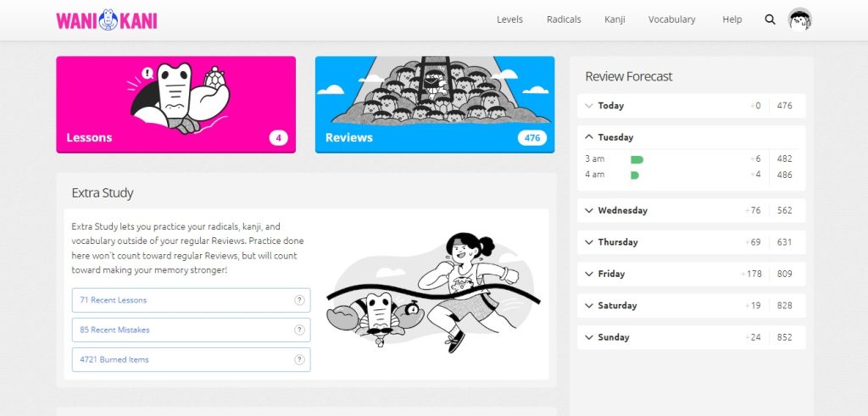Click help icon beside Burned Items
Viewport: 868px width, 416px height.
pos(299,359)
